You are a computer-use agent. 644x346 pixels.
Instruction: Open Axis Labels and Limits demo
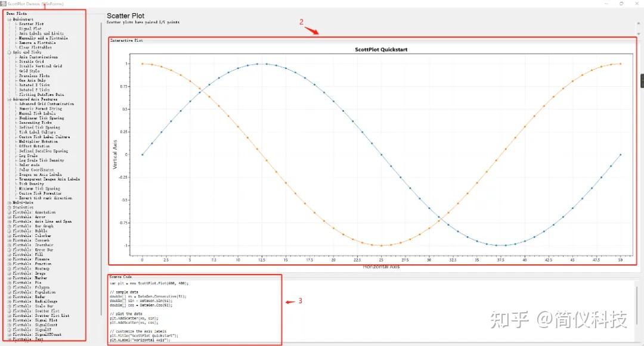coord(41,33)
